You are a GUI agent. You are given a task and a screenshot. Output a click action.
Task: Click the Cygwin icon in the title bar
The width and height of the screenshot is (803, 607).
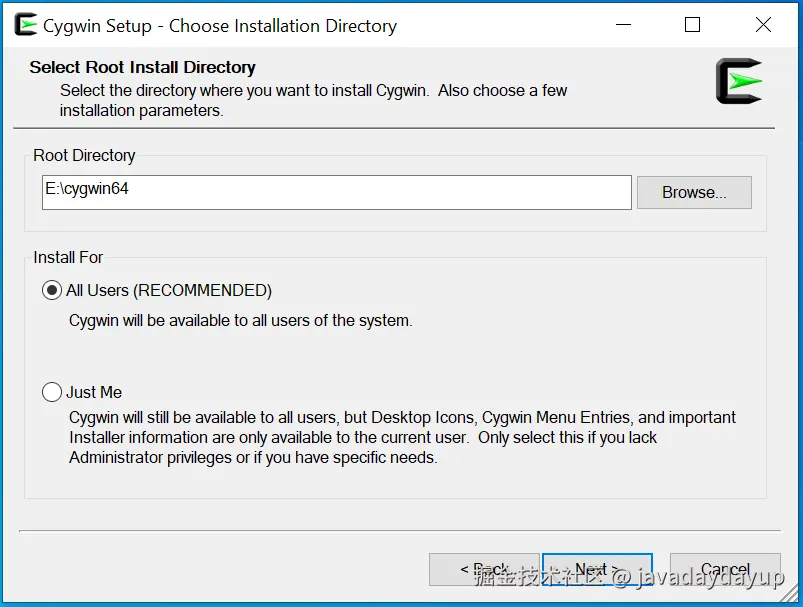[25, 25]
